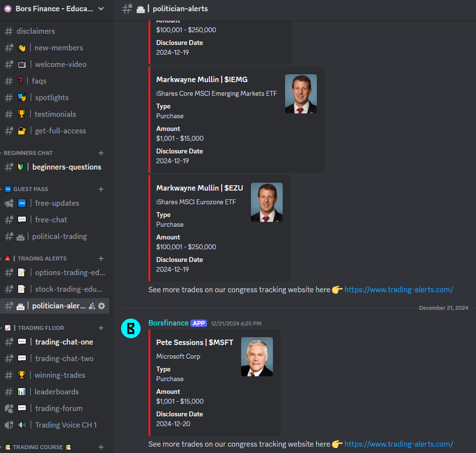Screen dimensions: 476x453
Task: Collapse the GUEST PASS category
Action: coord(30,189)
